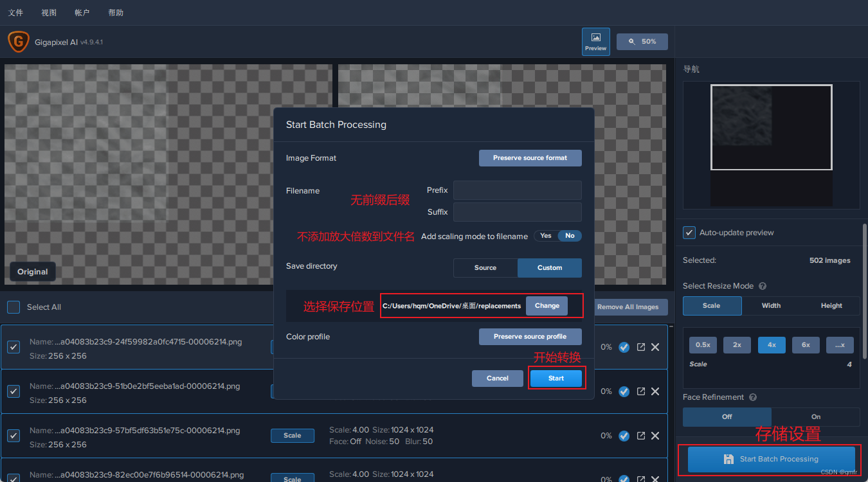The width and height of the screenshot is (868, 482).
Task: Click the help icon next to Select Resize Mode
Action: point(762,286)
